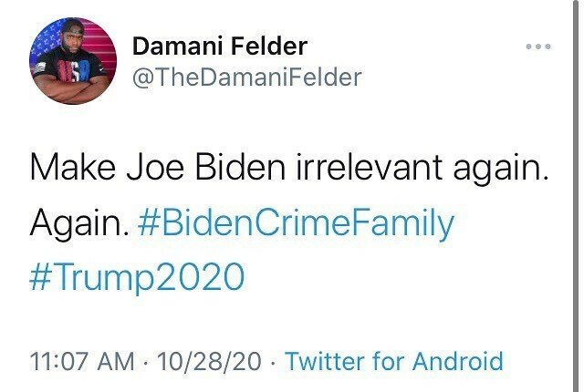Click the word 'Android' in the source label
The height and width of the screenshot is (392, 584).
(458, 361)
